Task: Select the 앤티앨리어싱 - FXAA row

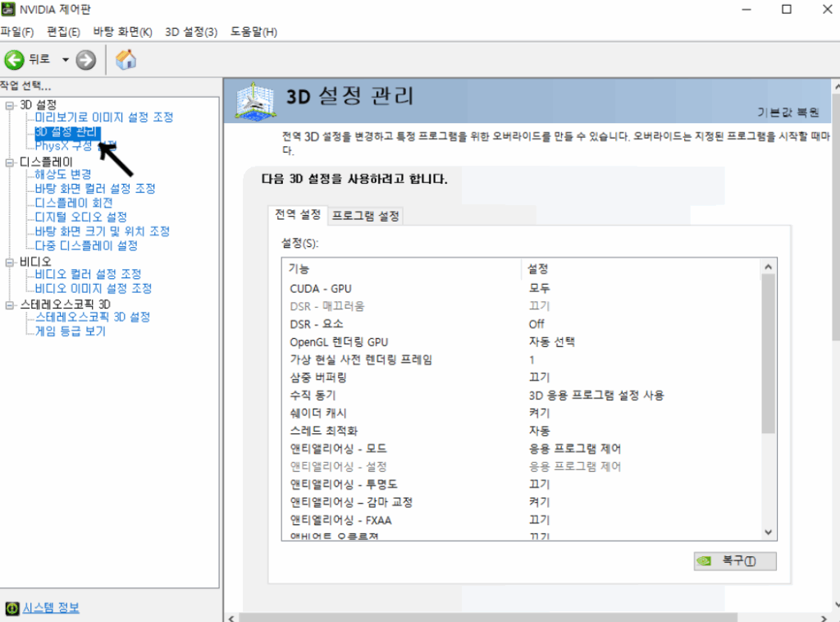Action: [x=521, y=519]
